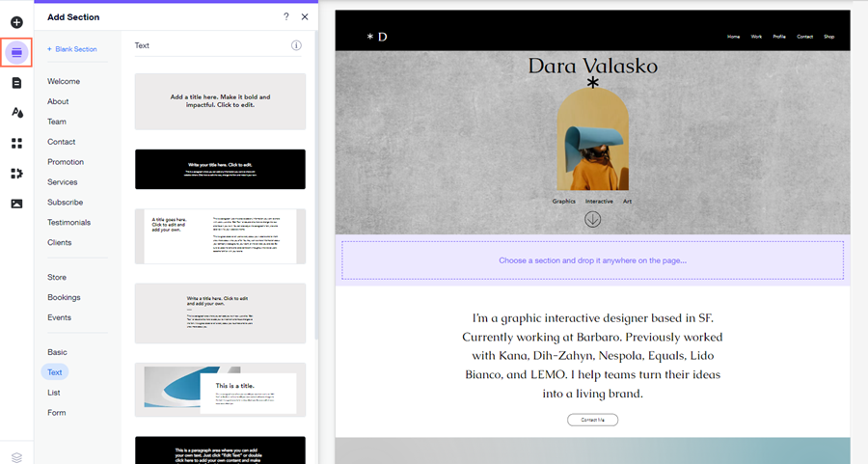Click the Contact Me button

point(592,420)
